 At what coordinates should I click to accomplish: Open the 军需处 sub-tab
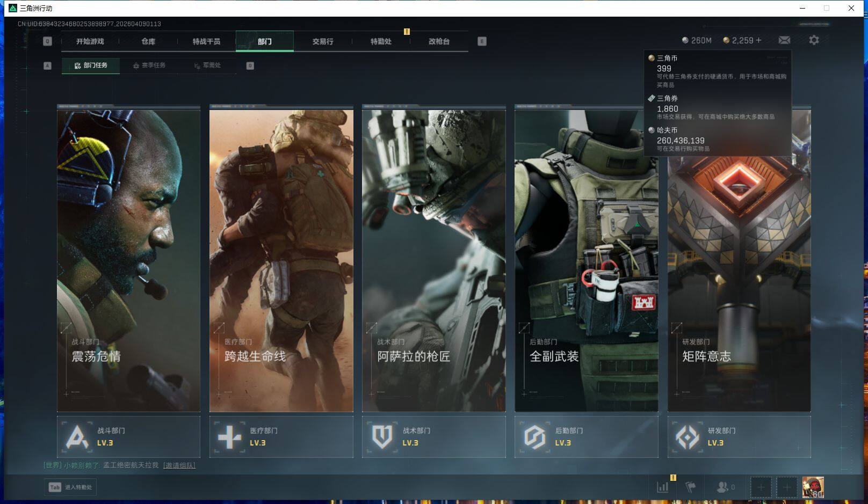click(x=208, y=65)
